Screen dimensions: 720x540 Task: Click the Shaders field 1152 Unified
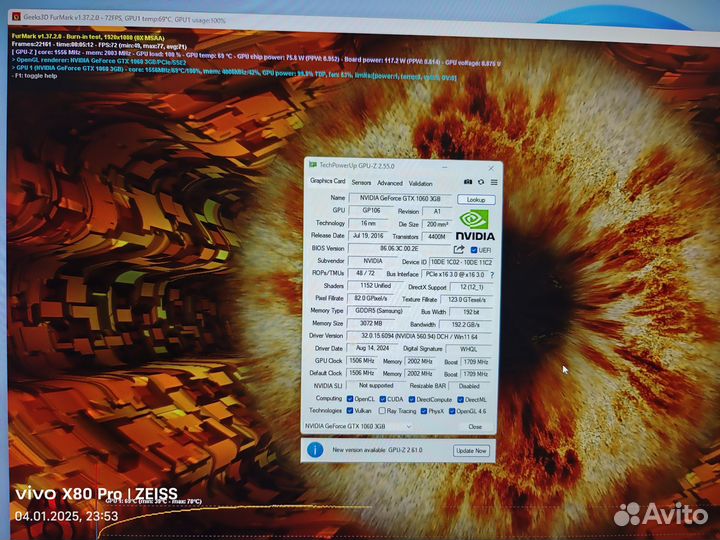[375, 286]
